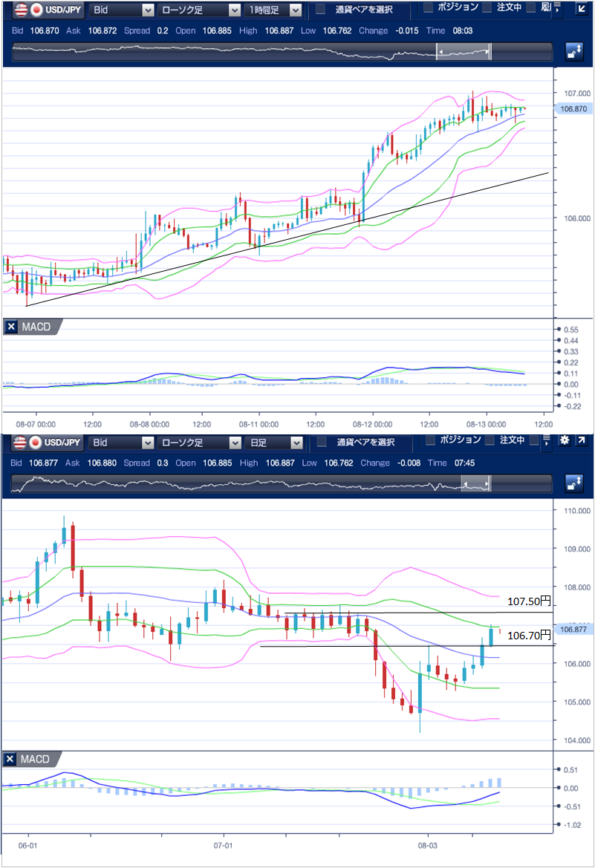Open settings gear on the daily chart
Screen dimensions: 595x868
pyautogui.click(x=564, y=441)
